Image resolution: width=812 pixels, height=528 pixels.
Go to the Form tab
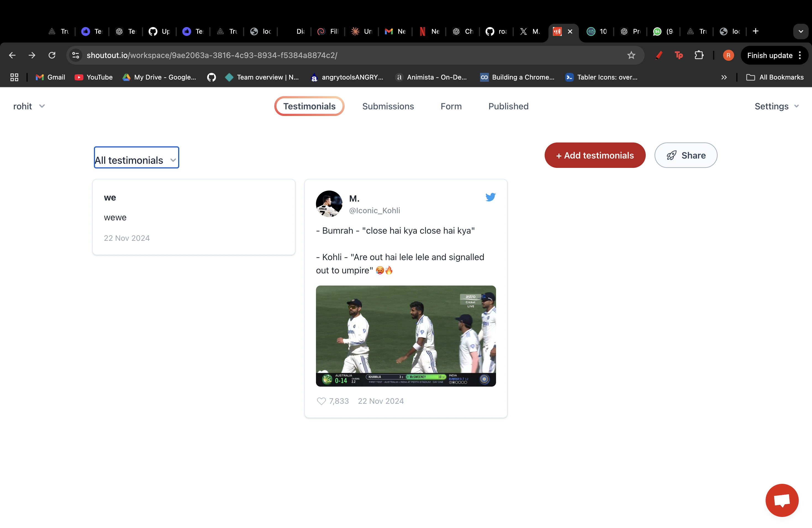point(451,106)
